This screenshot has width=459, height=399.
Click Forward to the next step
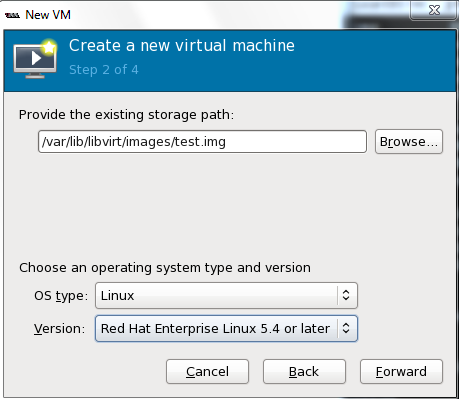pyautogui.click(x=401, y=371)
